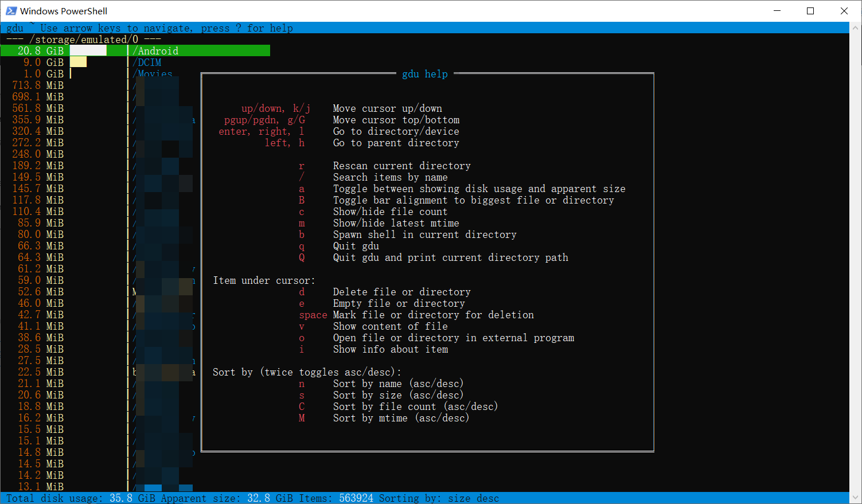
Task: Click the 85.9 MiB size entry
Action: 41,223
